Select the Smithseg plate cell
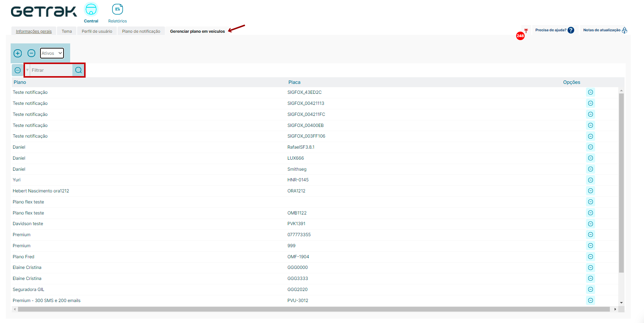644x323 pixels. coord(297,169)
